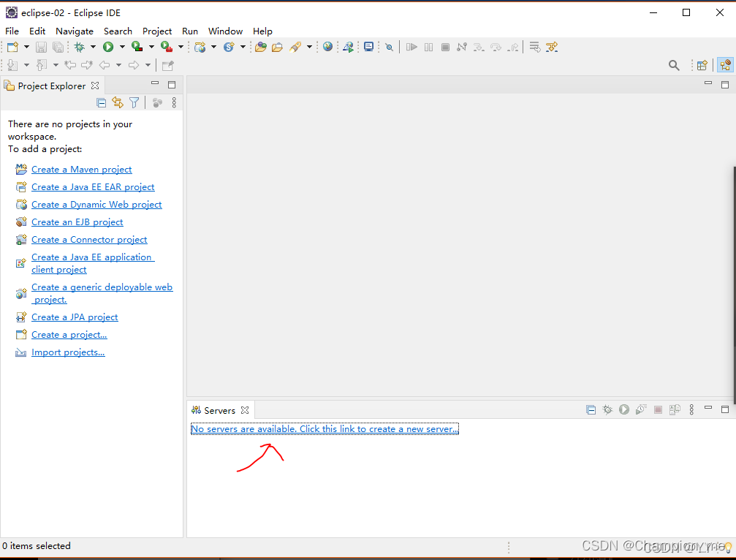This screenshot has height=560, width=736.
Task: Open the Project menu
Action: [x=157, y=31]
